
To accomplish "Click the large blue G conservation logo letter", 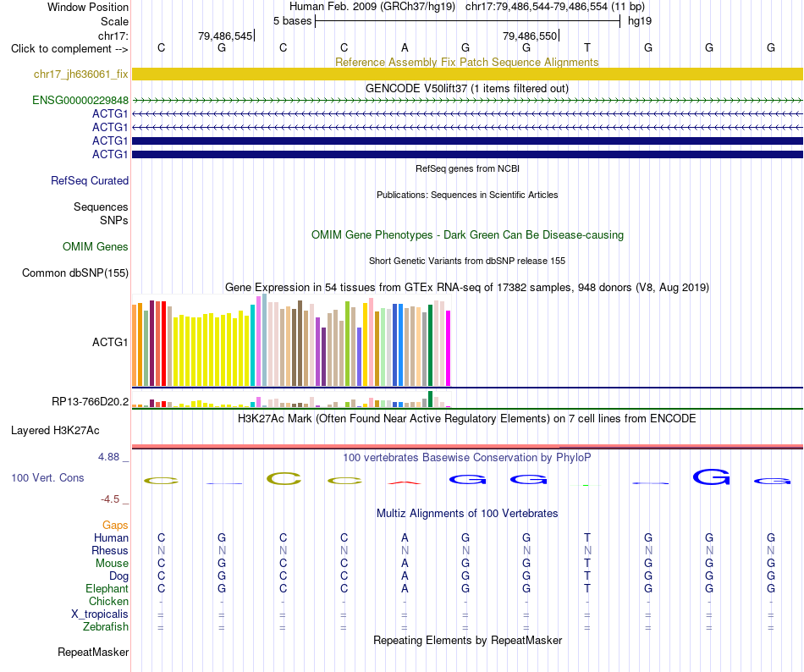I will point(711,477).
